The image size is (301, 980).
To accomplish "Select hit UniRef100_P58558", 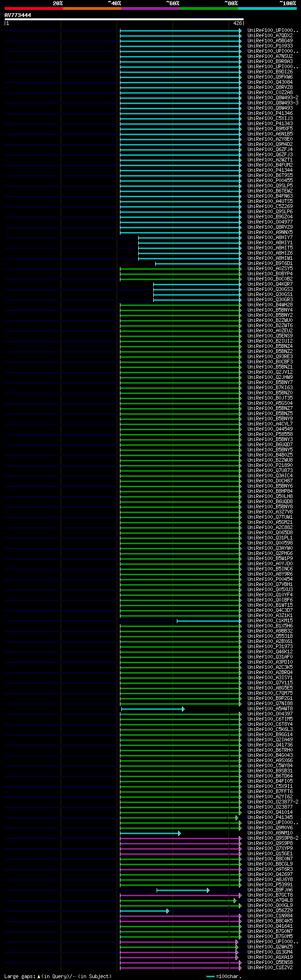I will coord(270,434).
